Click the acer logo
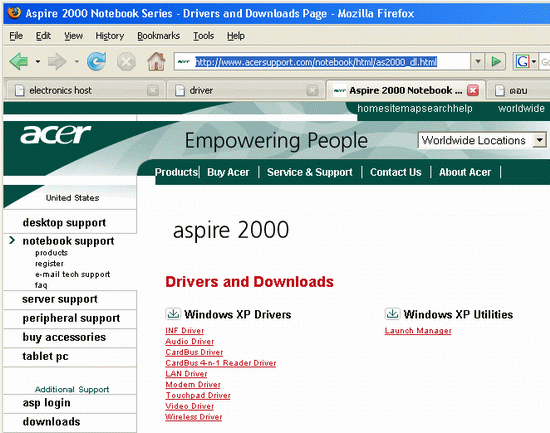 pos(55,134)
